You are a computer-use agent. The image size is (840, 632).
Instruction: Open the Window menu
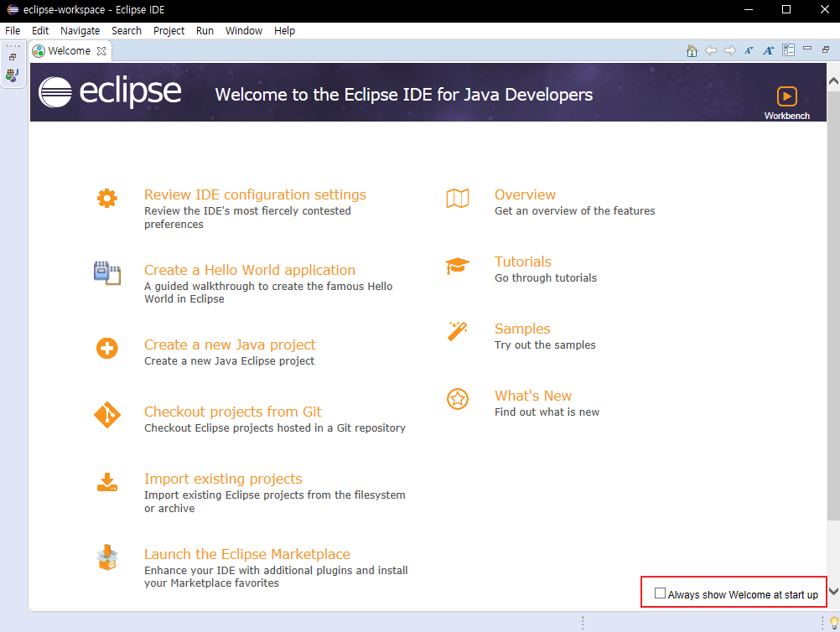[244, 30]
